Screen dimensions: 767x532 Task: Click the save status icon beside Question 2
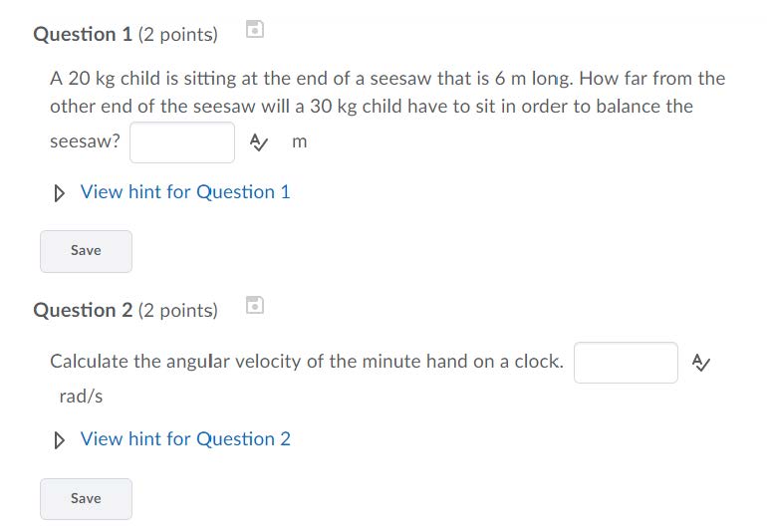[x=255, y=306]
